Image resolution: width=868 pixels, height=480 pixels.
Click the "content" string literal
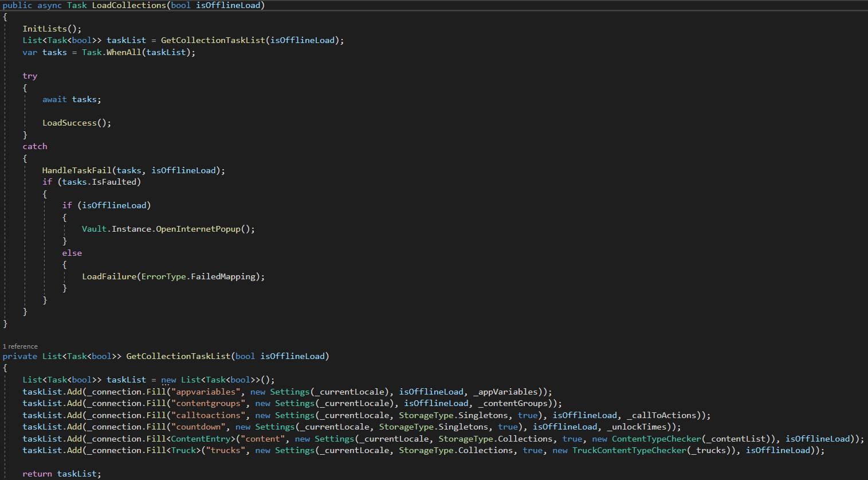point(263,439)
